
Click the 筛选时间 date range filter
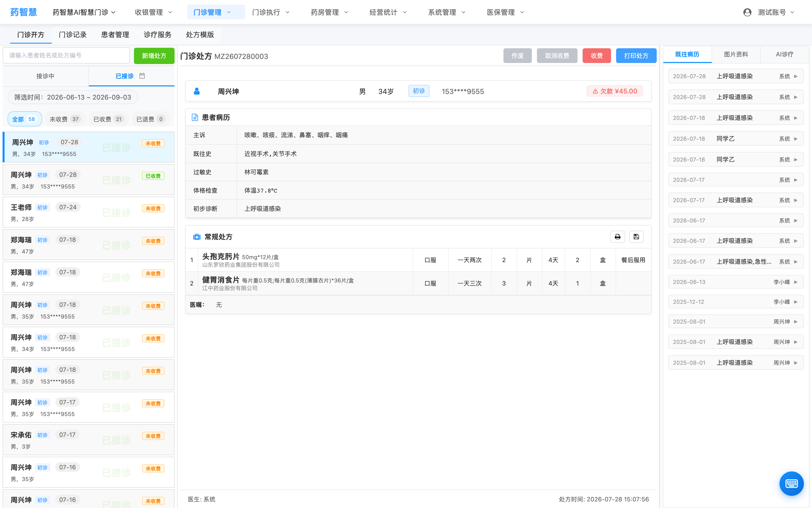73,98
